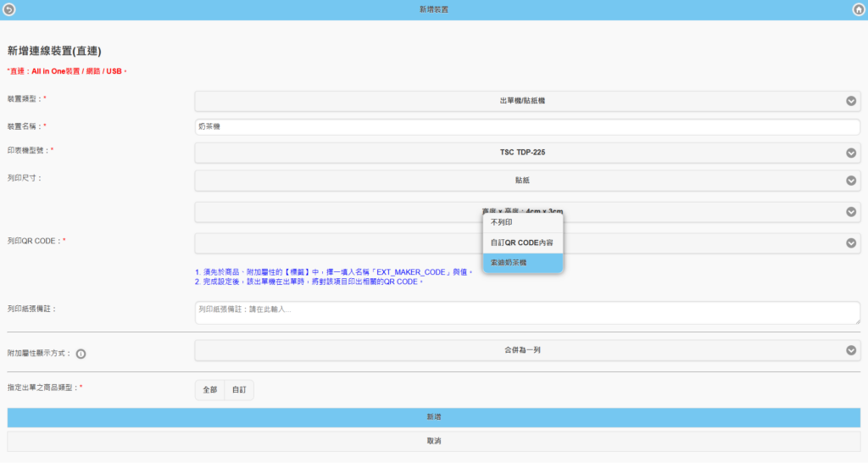
Task: Select 自訂 for product type
Action: click(239, 390)
